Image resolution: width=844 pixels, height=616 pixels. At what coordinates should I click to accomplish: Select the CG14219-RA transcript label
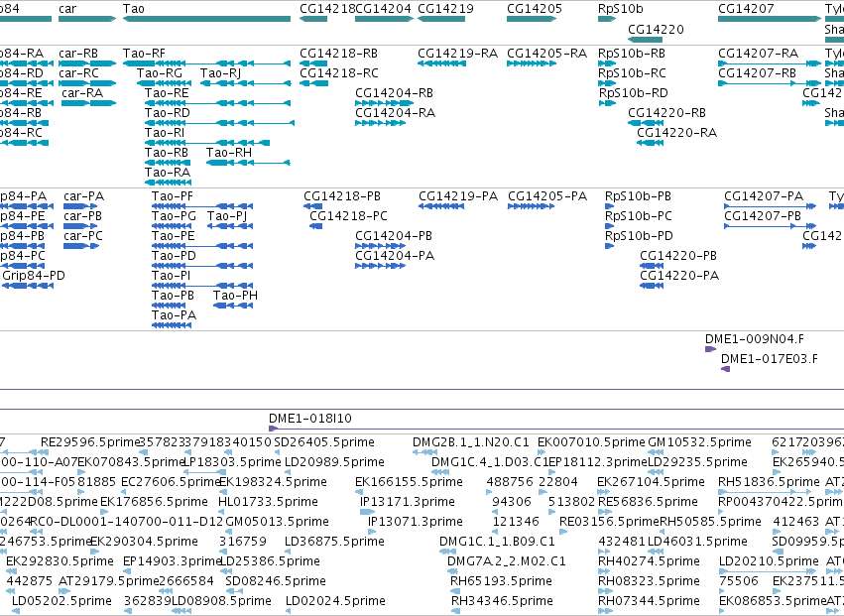pyautogui.click(x=457, y=54)
